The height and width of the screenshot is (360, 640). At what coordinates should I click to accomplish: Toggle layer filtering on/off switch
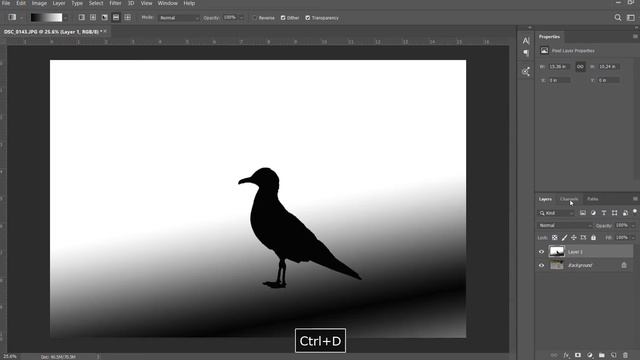(x=635, y=211)
